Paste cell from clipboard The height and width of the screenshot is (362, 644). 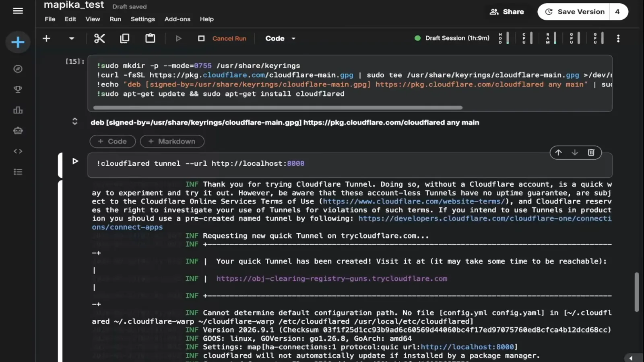tap(150, 38)
